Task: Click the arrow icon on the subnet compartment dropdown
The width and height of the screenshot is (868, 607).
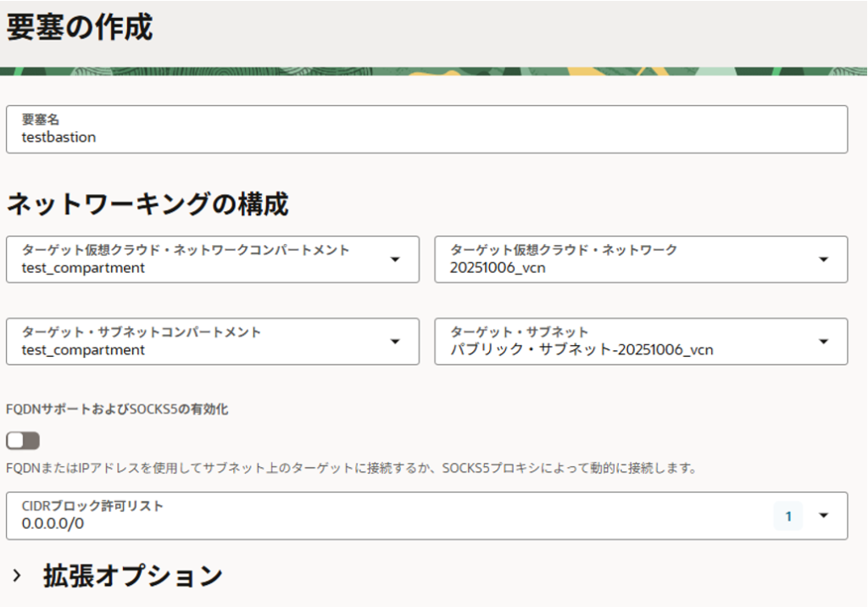Action: 395,342
